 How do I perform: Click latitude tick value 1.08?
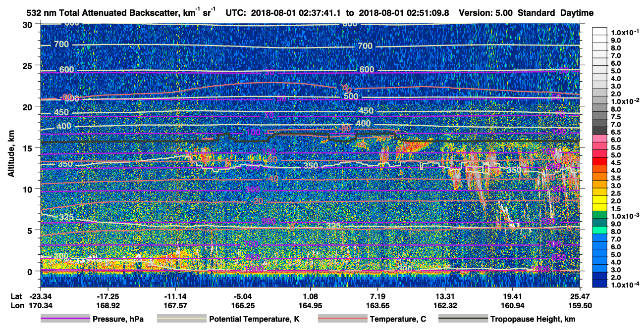pyautogui.click(x=311, y=296)
